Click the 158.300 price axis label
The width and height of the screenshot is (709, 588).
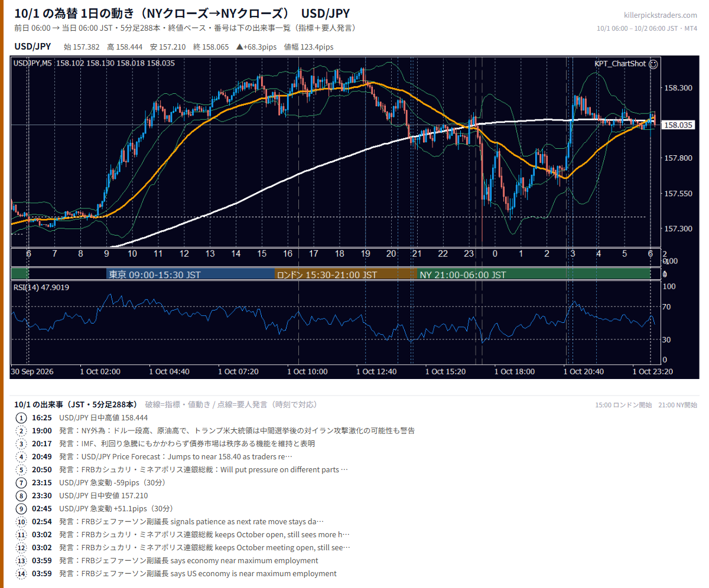coord(678,88)
